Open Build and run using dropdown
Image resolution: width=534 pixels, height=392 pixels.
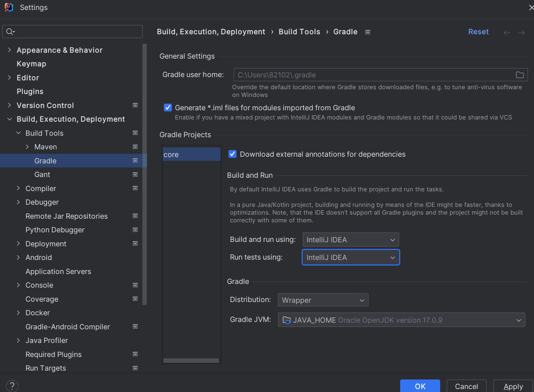pos(351,240)
